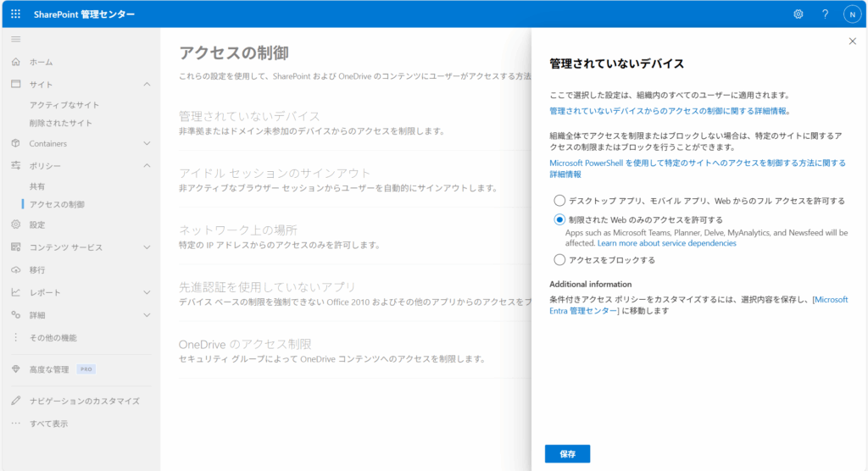Collapse the navigation hamburger menu
The width and height of the screenshot is (868, 471).
point(15,39)
